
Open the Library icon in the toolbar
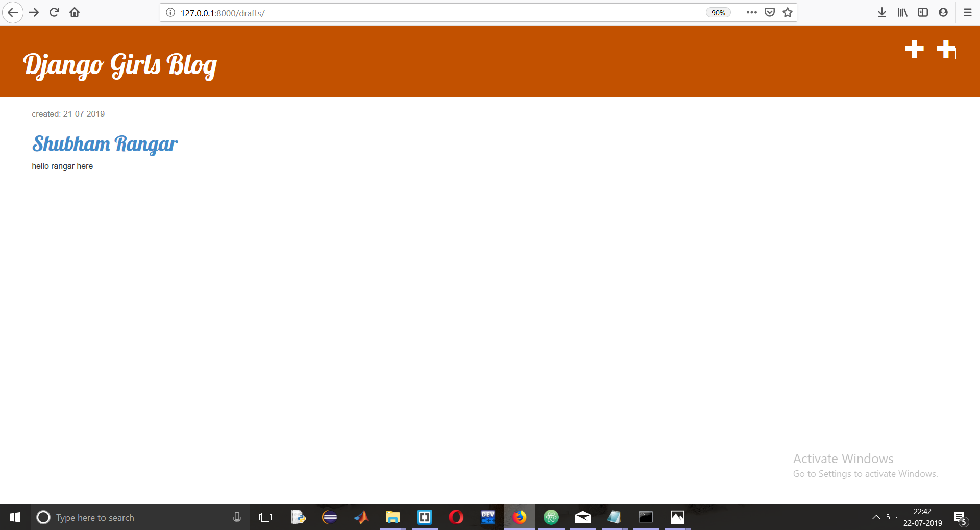(x=902, y=12)
